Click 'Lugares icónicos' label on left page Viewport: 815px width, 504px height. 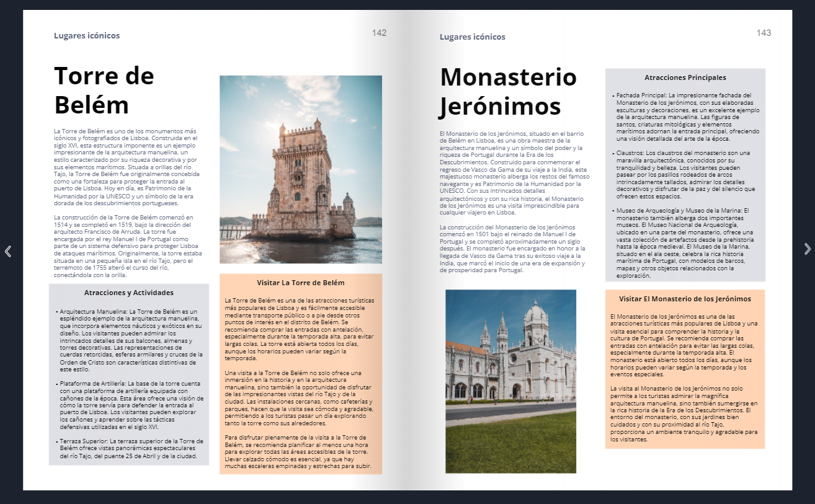pyautogui.click(x=87, y=35)
